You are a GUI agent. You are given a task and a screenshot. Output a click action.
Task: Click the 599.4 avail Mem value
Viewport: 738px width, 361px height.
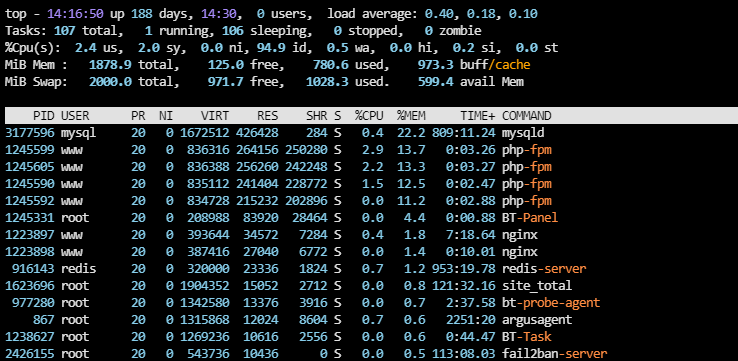pos(436,82)
